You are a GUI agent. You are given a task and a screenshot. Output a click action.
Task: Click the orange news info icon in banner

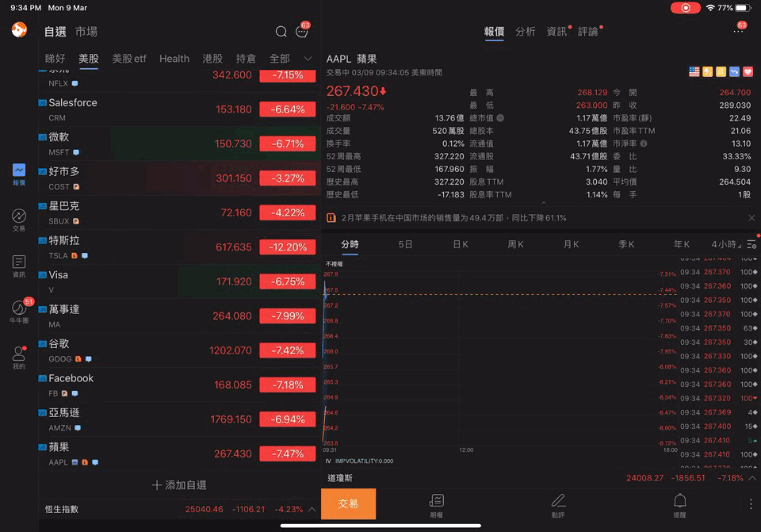coord(331,218)
